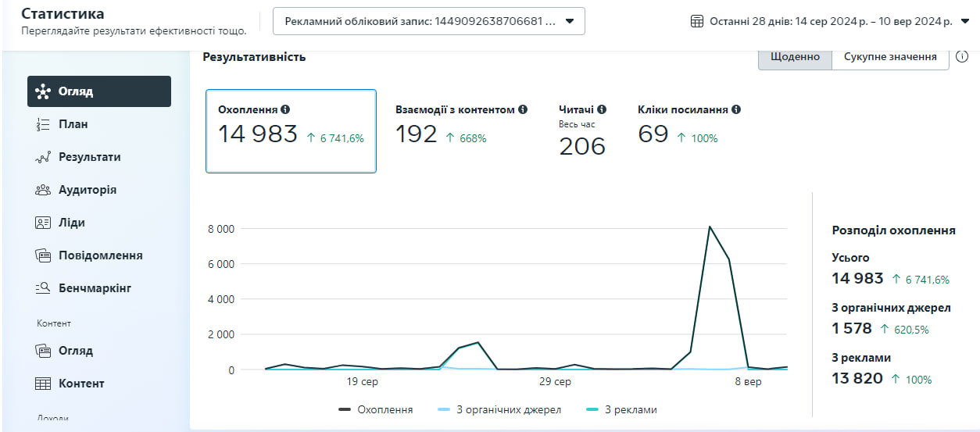Click the chart peak near 8 000
Image resolution: width=980 pixels, height=432 pixels.
pyautogui.click(x=710, y=227)
